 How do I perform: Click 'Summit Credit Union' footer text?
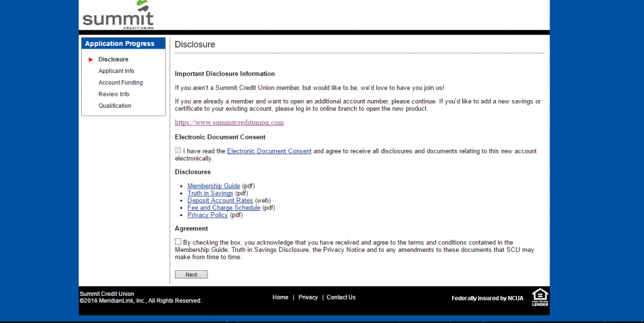[x=107, y=294]
